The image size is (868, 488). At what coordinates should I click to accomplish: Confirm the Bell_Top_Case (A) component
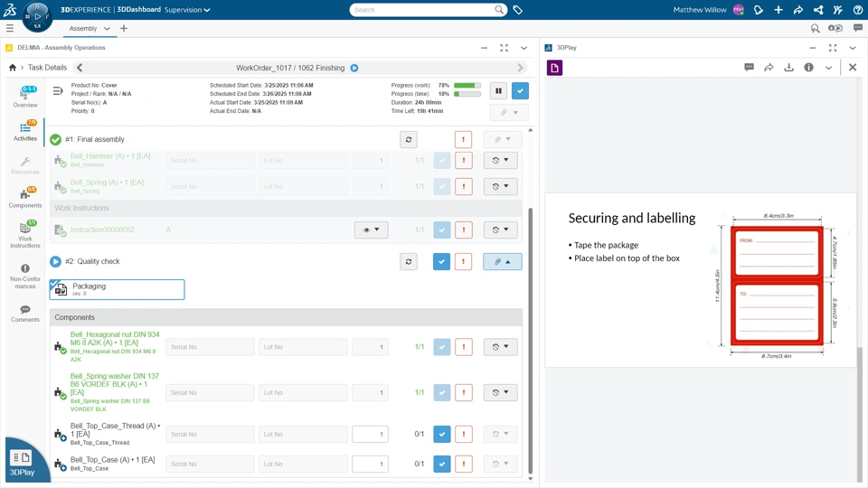coord(441,464)
